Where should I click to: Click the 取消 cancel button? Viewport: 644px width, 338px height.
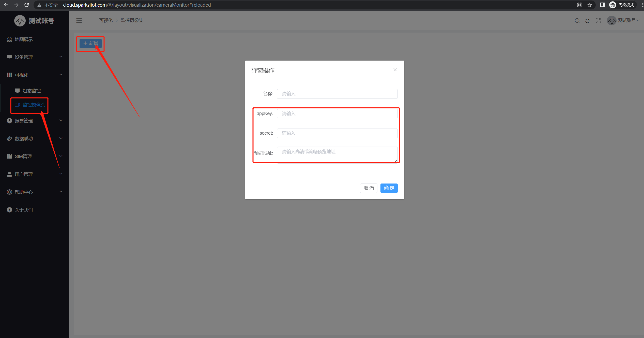(369, 188)
